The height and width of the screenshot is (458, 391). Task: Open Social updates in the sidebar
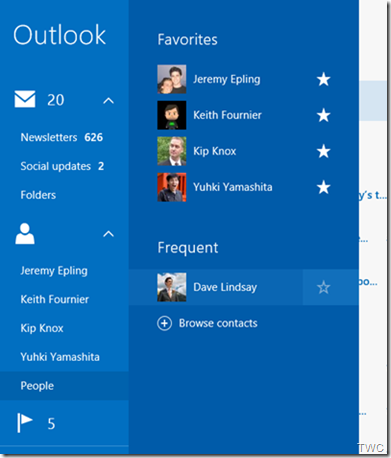tap(62, 166)
